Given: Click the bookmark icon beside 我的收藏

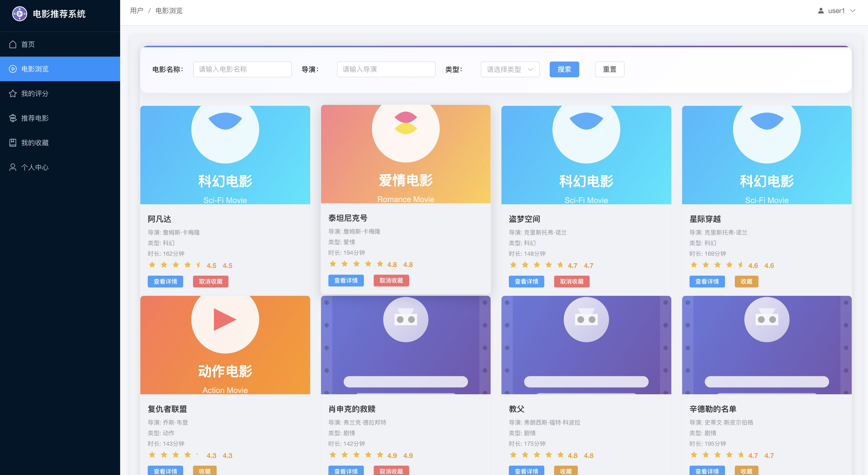Looking at the screenshot, I should [x=13, y=143].
